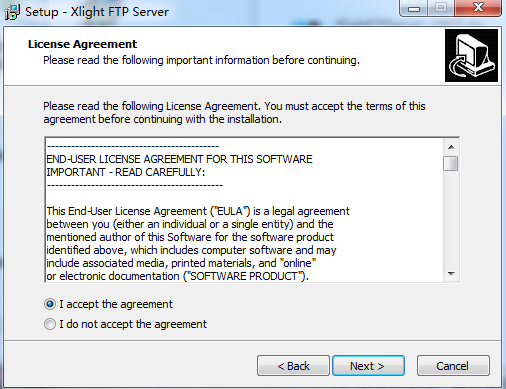Click the IMPORTANT - READ CAREFULLY line
The image size is (506, 389).
(126, 172)
